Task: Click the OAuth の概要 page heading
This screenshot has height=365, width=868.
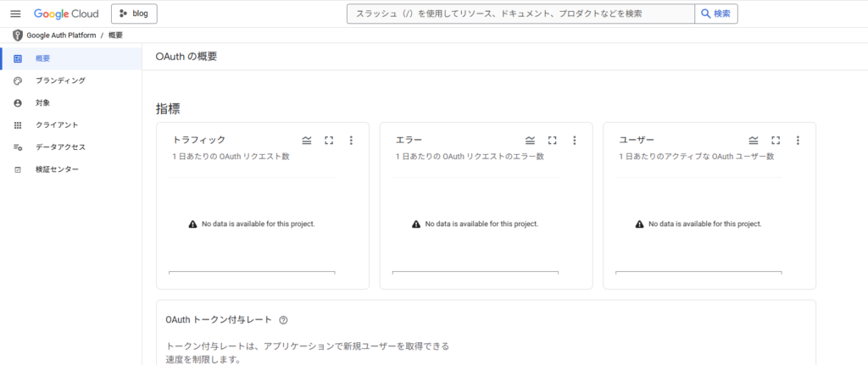Action: click(x=186, y=57)
